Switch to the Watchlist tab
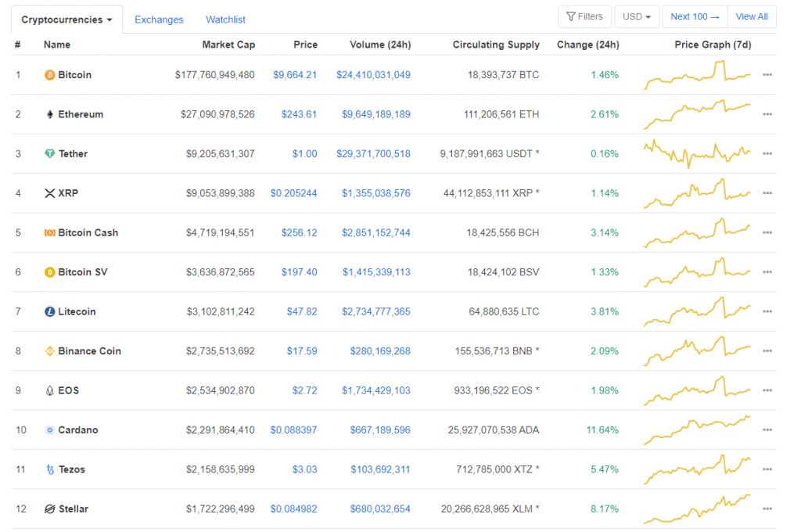Screen dimensions: 801x532 (x=225, y=20)
